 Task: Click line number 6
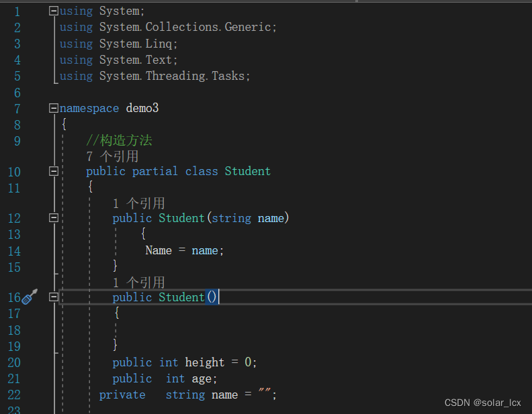(x=17, y=93)
